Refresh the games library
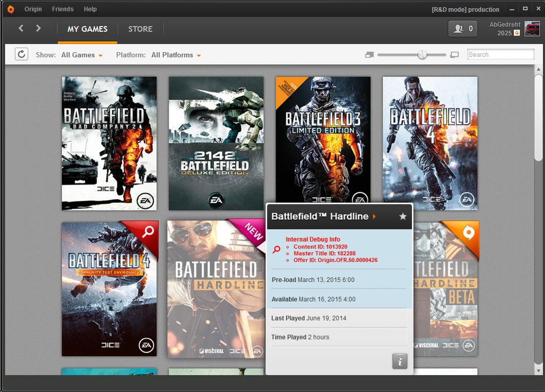Screen dimensions: 545x392 [22, 54]
